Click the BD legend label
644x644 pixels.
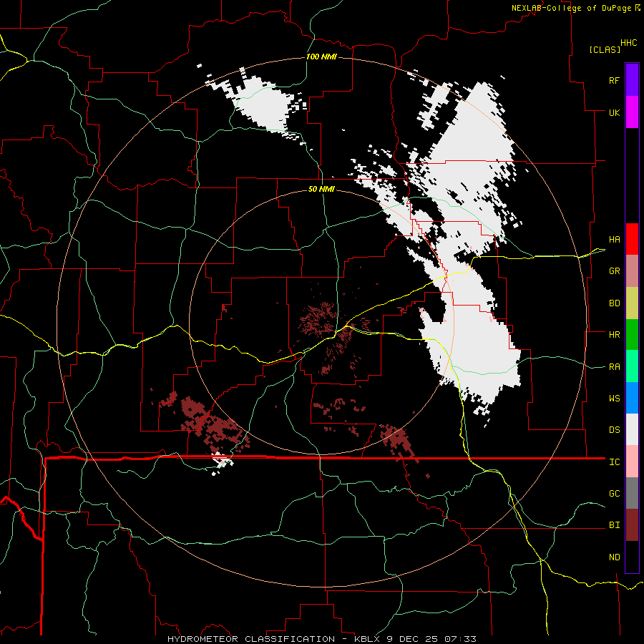tap(614, 303)
